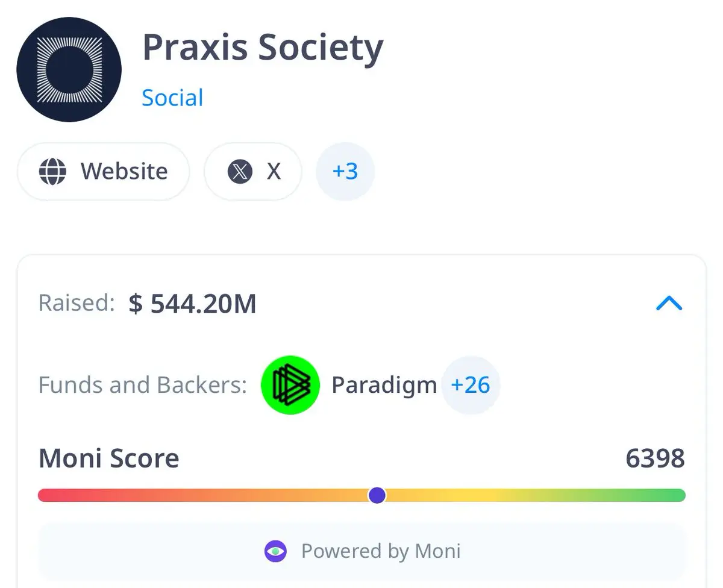Click the Moni eye logo icon
723x588 pixels.
275,551
